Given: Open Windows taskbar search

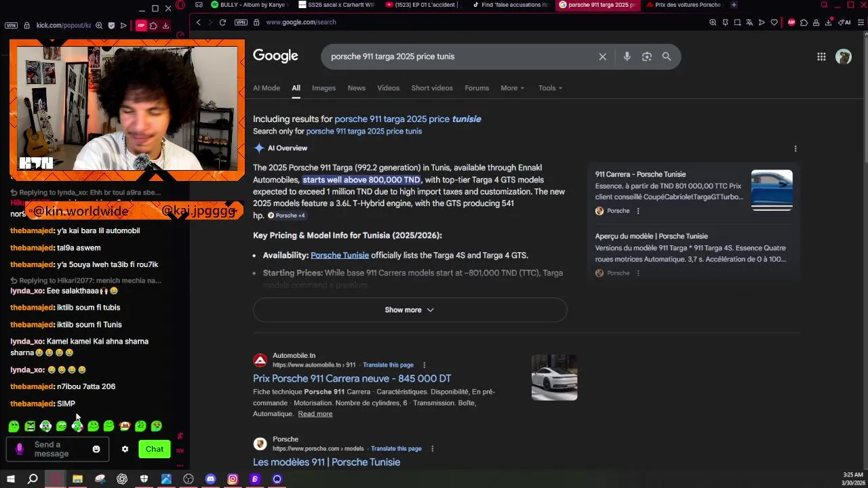Looking at the screenshot, I should pyautogui.click(x=33, y=479).
